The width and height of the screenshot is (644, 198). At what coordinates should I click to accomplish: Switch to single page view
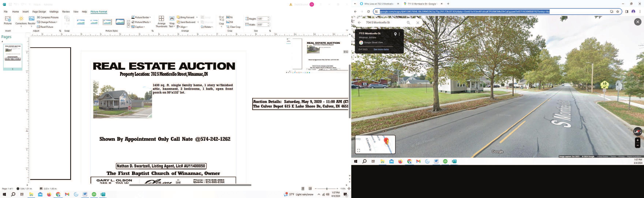tap(303, 188)
